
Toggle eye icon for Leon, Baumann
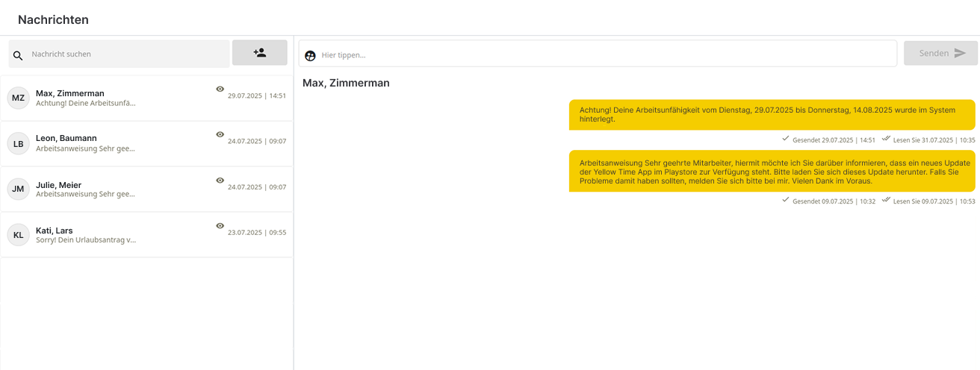pos(220,134)
